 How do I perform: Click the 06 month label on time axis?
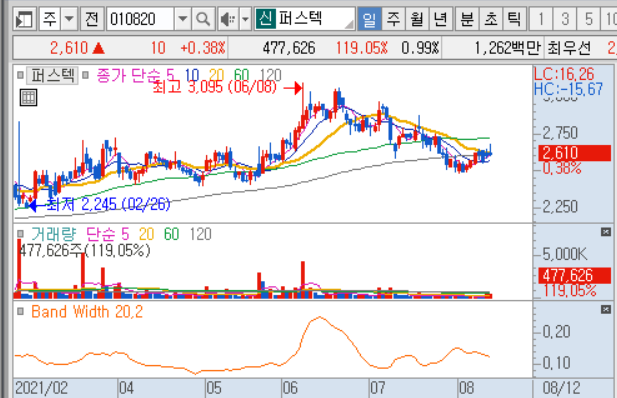(290, 388)
